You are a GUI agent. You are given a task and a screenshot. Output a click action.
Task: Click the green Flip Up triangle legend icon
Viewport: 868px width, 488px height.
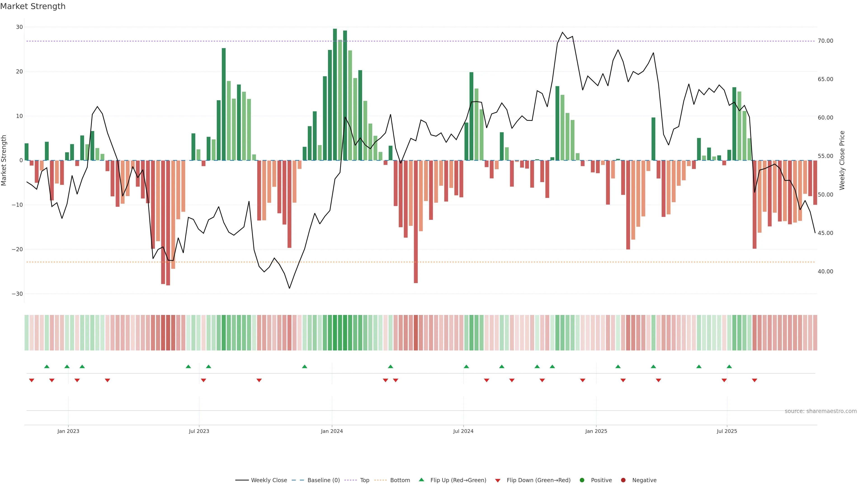[421, 480]
